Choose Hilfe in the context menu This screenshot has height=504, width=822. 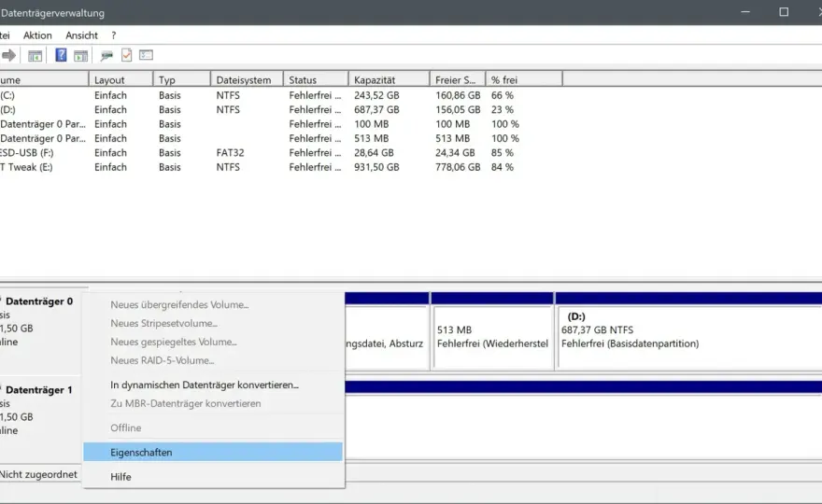click(213, 477)
